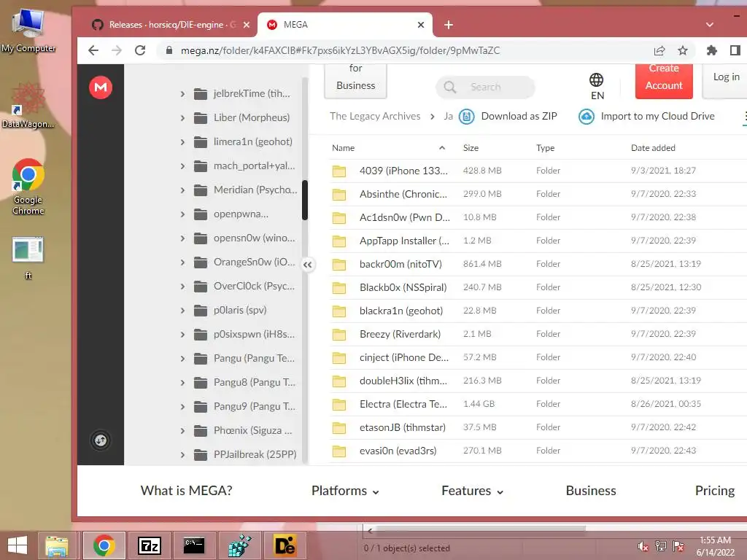Screen dimensions: 747x560
Task: Open Detect It Easy from taskbar
Action: [x=285, y=545]
